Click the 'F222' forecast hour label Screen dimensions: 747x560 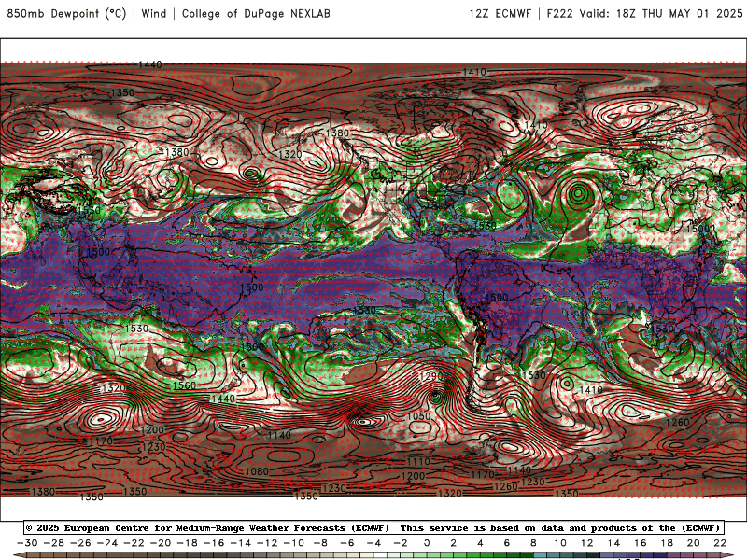(x=559, y=14)
